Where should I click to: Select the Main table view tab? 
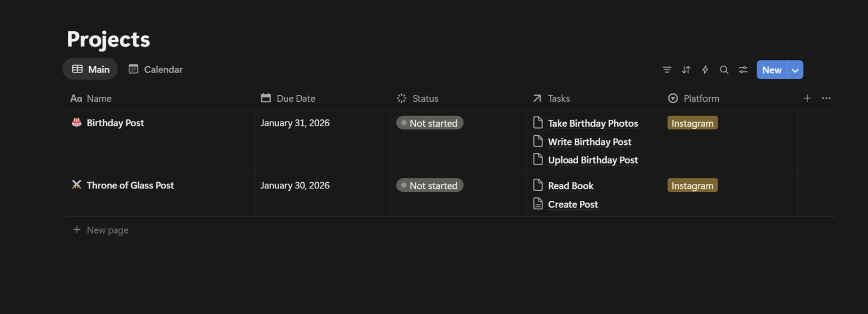tap(90, 69)
